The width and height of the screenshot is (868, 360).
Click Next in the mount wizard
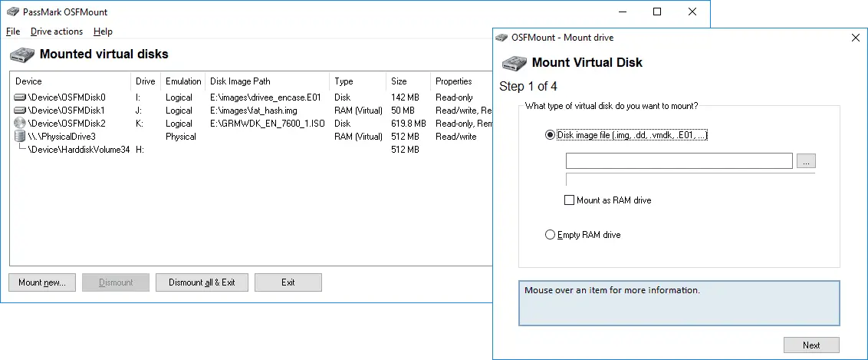coord(811,345)
